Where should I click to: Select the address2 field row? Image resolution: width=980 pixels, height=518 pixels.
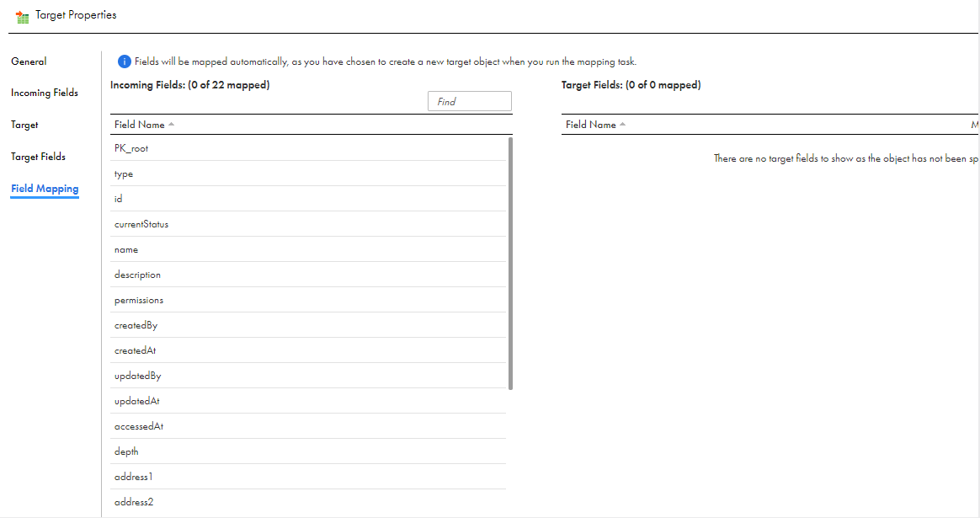(x=308, y=502)
